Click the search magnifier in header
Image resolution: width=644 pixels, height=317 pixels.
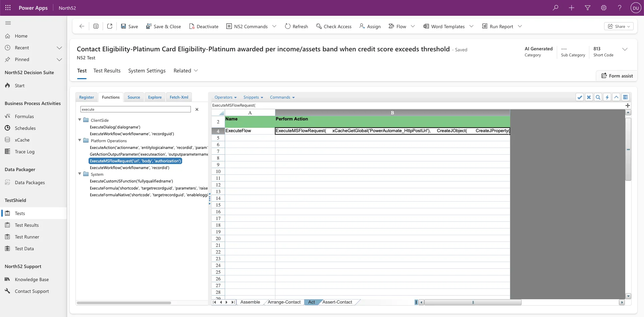click(x=555, y=8)
